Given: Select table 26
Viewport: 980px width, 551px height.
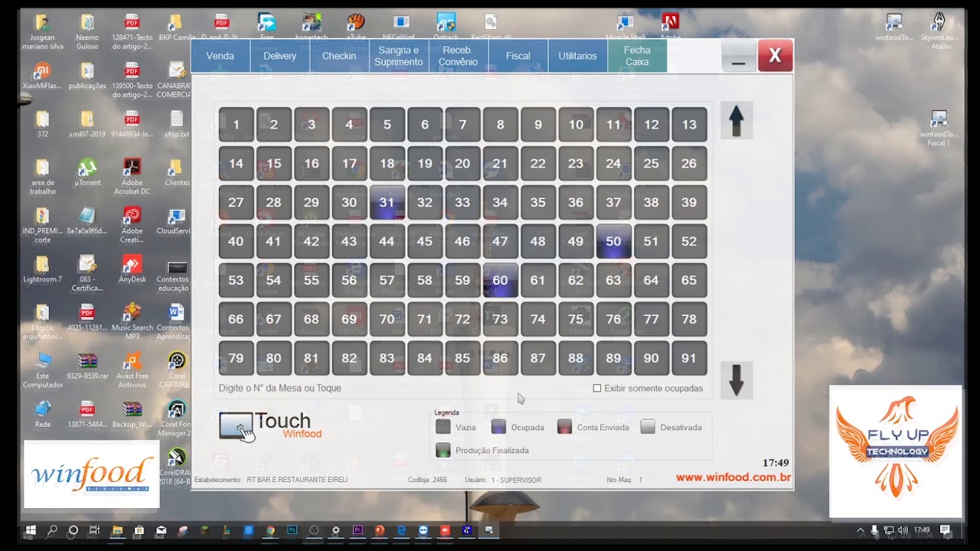Looking at the screenshot, I should pyautogui.click(x=689, y=164).
